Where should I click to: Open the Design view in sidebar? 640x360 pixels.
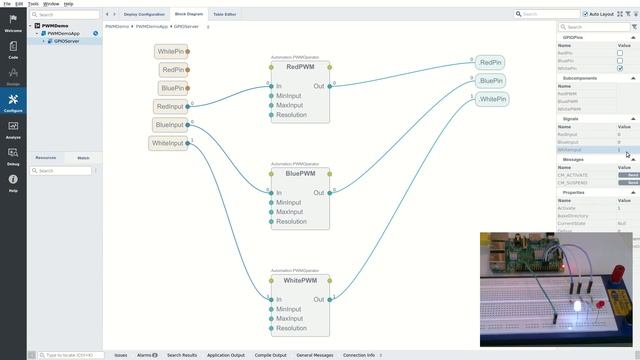(x=13, y=76)
